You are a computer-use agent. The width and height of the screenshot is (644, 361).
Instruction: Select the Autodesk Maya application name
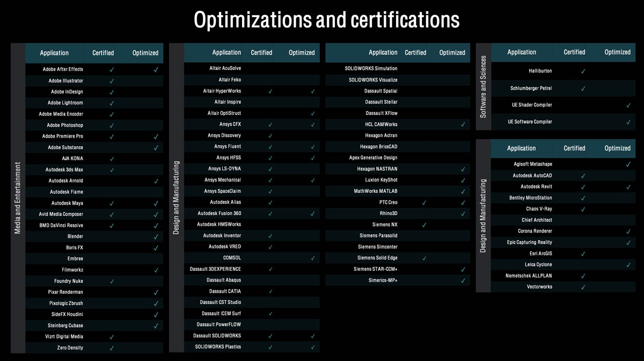67,203
